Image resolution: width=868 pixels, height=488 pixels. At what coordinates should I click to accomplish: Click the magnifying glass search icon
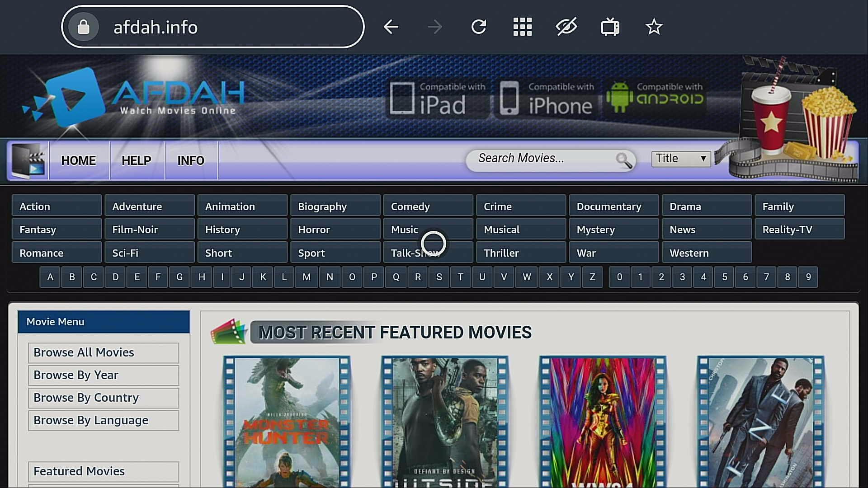click(624, 160)
